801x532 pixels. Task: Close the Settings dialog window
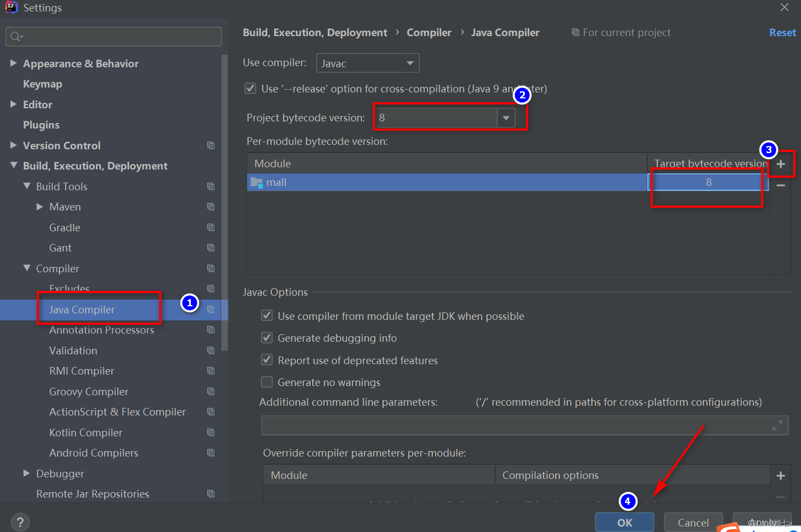click(x=785, y=7)
